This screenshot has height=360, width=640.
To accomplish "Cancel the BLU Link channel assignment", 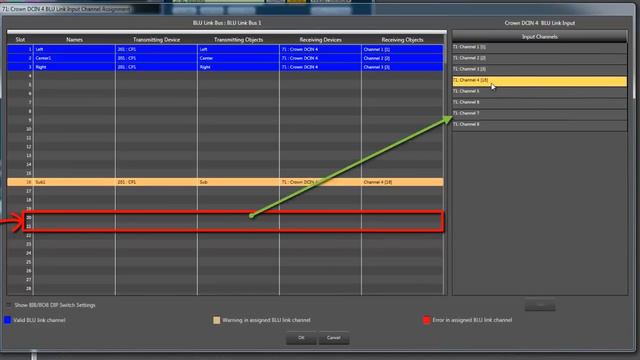I will tap(333, 338).
